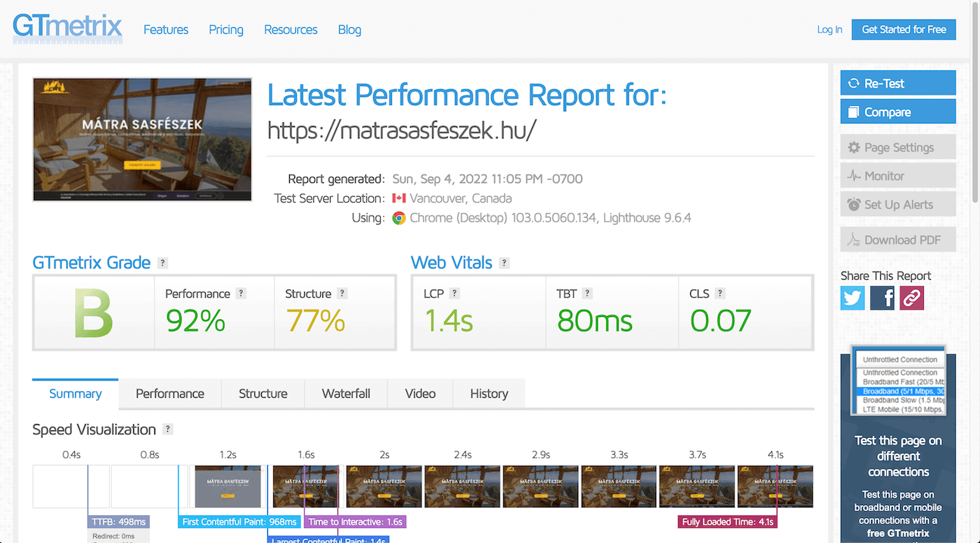Open Blog in top navigation
Viewport: 980px width, 543px height.
click(350, 29)
